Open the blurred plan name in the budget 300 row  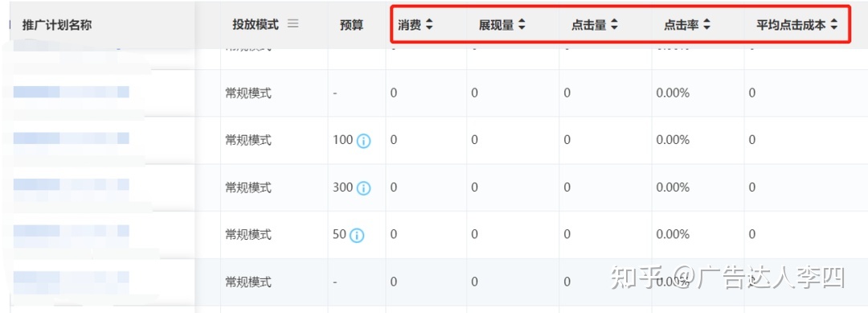click(x=72, y=185)
